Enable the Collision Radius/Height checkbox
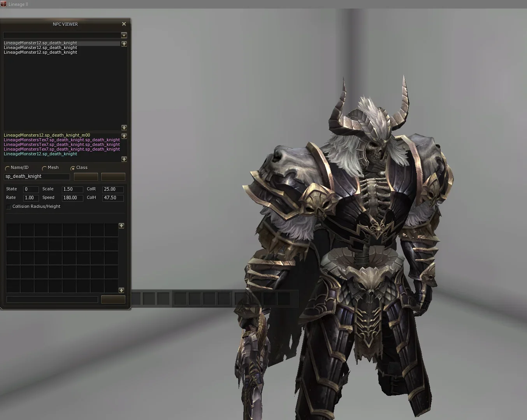This screenshot has width=527, height=420. coord(8,207)
